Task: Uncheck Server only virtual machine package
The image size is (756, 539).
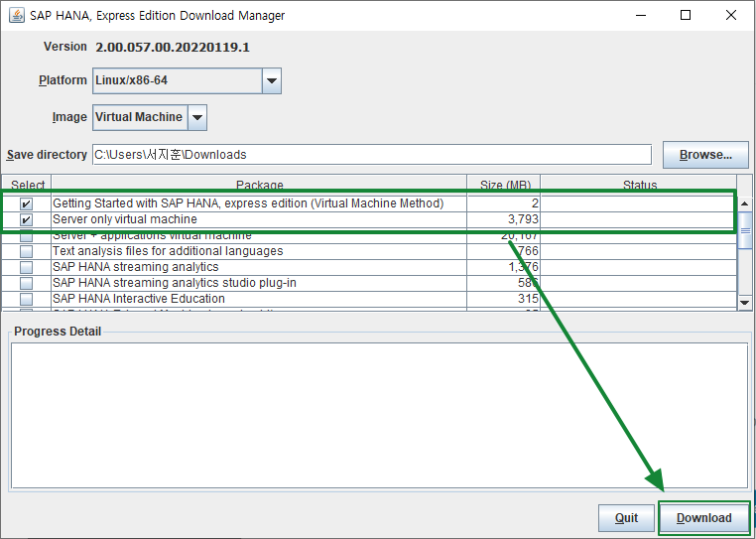Action: click(26, 219)
